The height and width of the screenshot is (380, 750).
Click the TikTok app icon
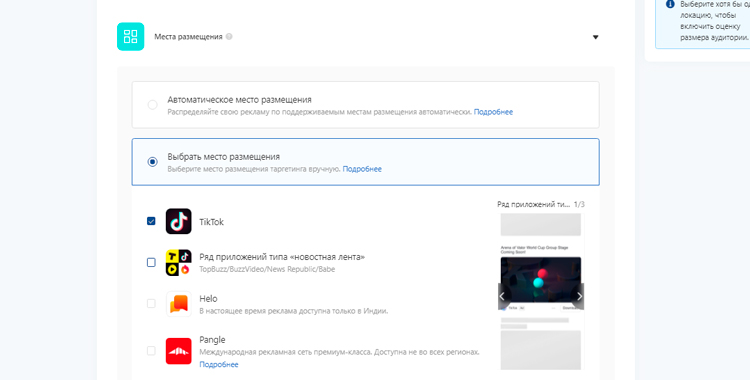coord(178,221)
